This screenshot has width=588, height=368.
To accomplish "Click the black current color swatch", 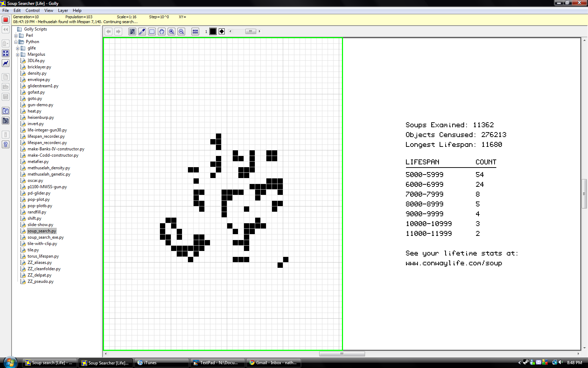I will click(x=213, y=32).
